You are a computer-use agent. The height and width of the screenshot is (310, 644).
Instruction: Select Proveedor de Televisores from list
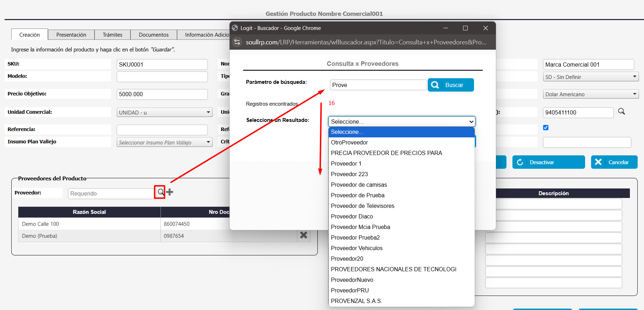[363, 206]
